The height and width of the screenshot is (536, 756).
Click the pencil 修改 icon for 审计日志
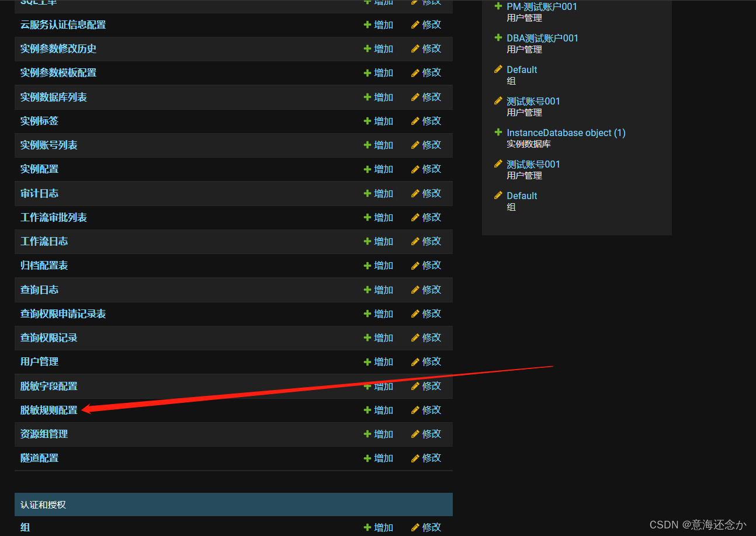point(415,193)
